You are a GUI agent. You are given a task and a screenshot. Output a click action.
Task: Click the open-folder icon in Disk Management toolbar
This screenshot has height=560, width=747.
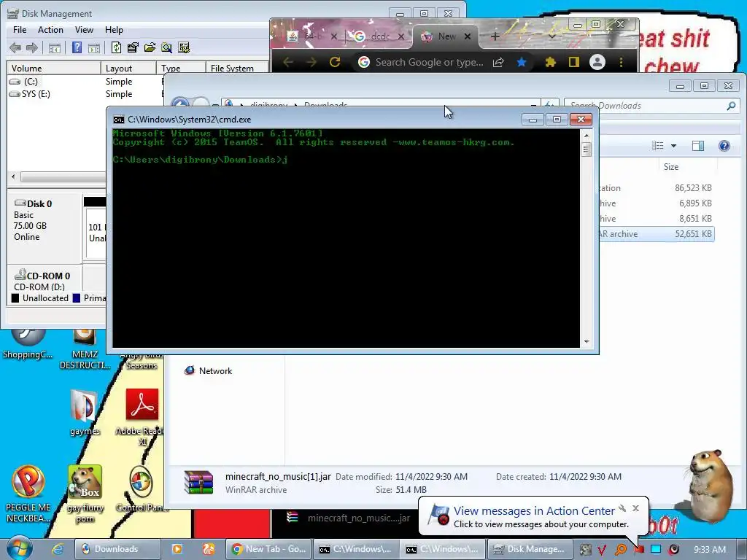[150, 47]
